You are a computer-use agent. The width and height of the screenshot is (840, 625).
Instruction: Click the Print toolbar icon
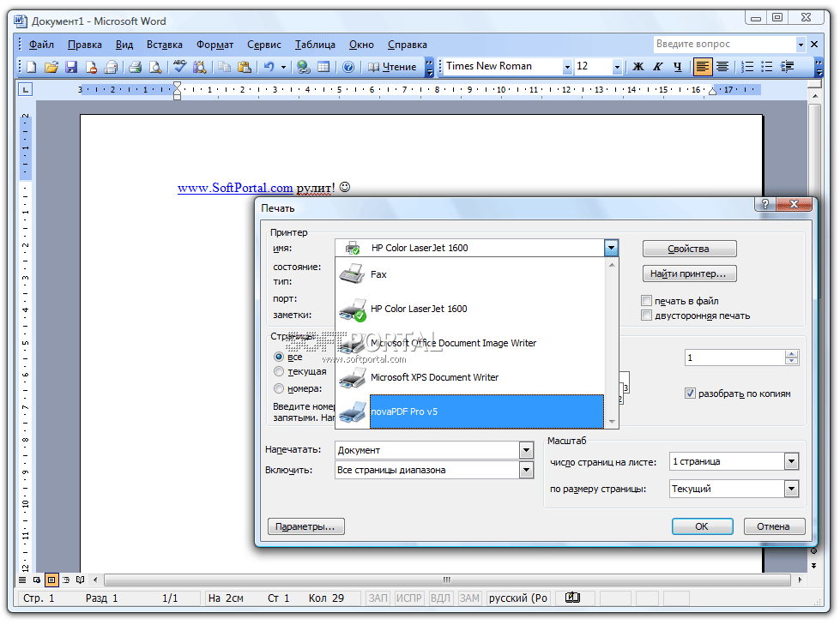[x=135, y=66]
